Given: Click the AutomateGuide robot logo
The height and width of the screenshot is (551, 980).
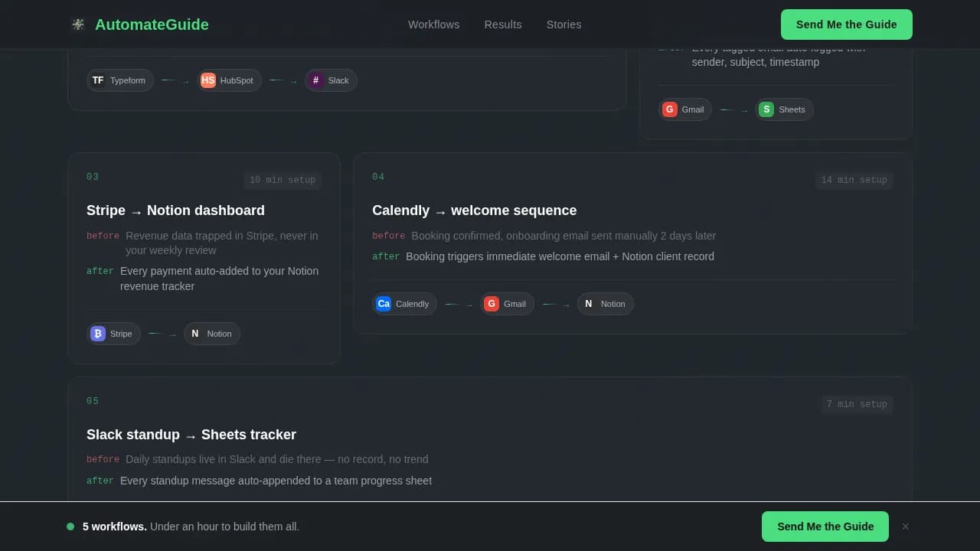Looking at the screenshot, I should (78, 24).
